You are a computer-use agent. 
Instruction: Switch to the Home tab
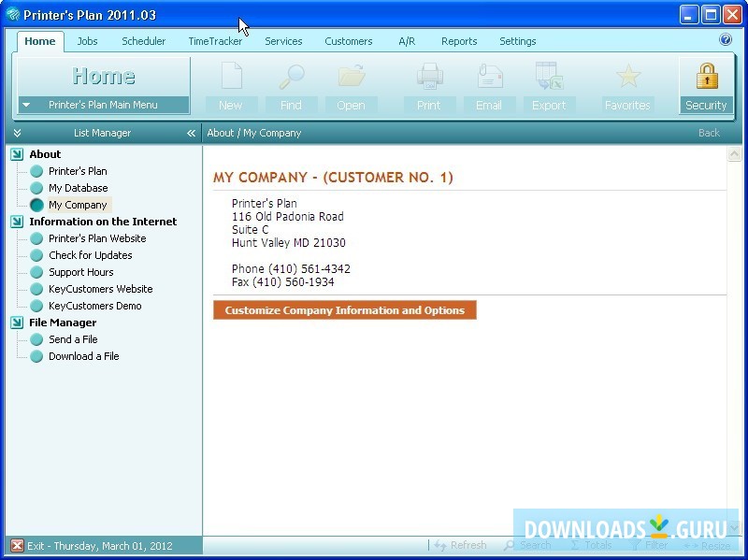click(x=40, y=41)
